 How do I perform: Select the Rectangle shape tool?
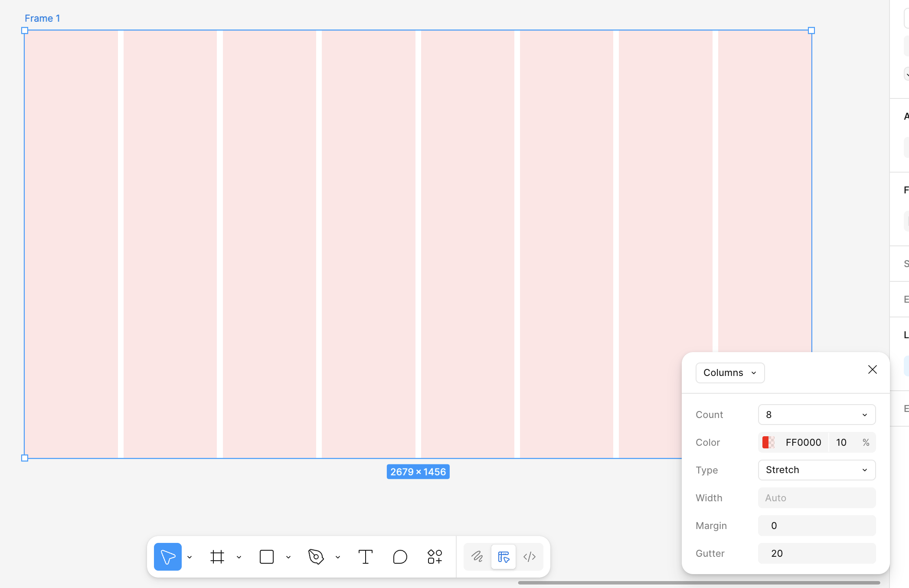point(266,556)
